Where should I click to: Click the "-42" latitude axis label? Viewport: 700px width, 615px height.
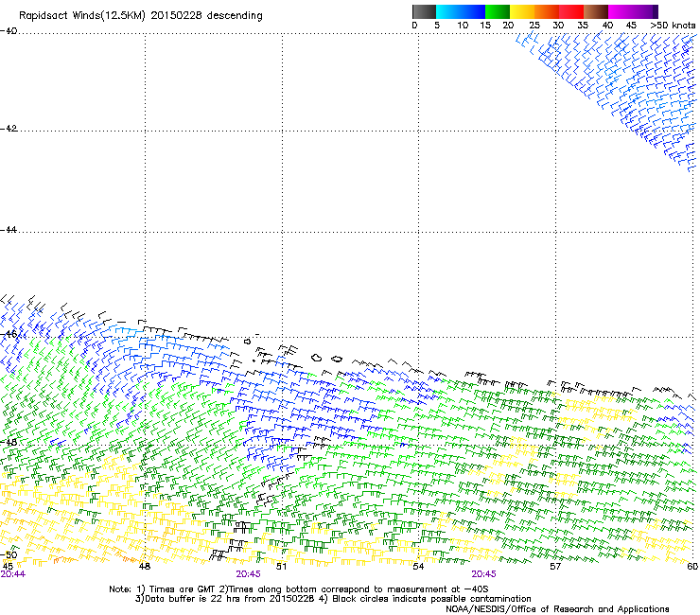tap(9, 129)
